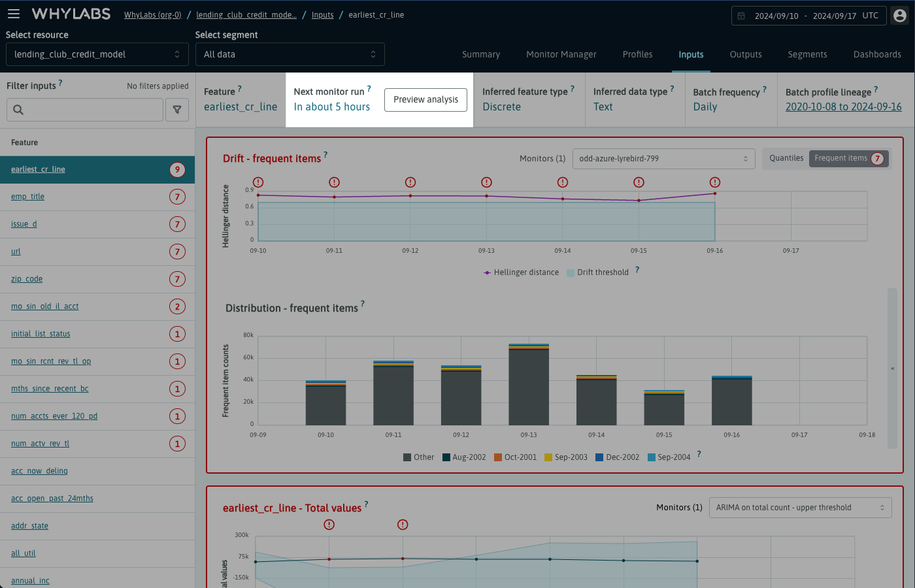Click the Preview analysis button
This screenshot has width=915, height=588.
coord(425,99)
